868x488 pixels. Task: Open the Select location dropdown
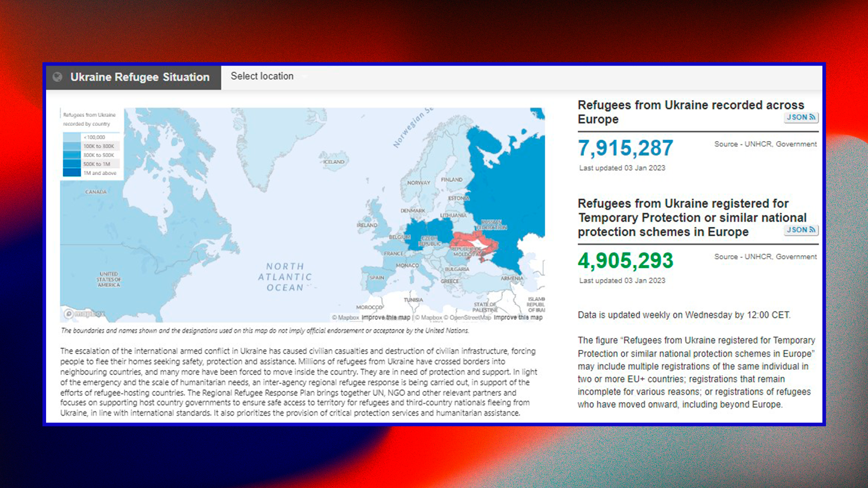(262, 76)
